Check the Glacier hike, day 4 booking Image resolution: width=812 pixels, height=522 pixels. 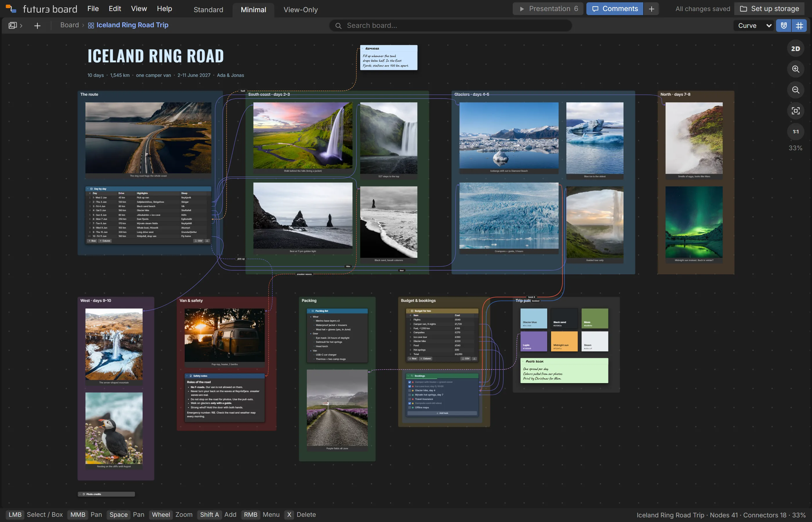409,390
